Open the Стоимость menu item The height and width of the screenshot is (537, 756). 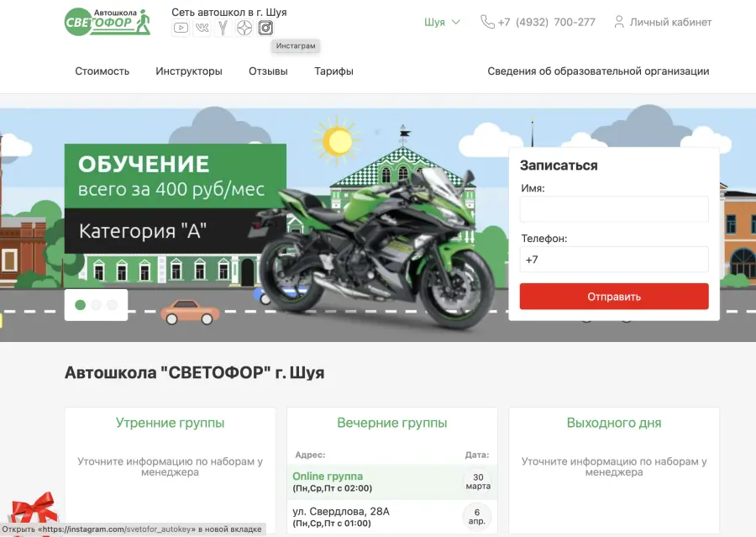102,71
